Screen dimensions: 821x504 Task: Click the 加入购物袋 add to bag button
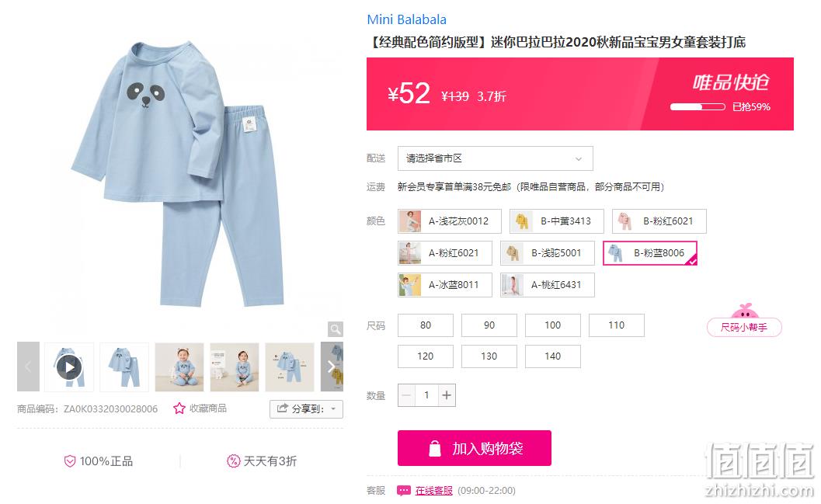click(475, 448)
